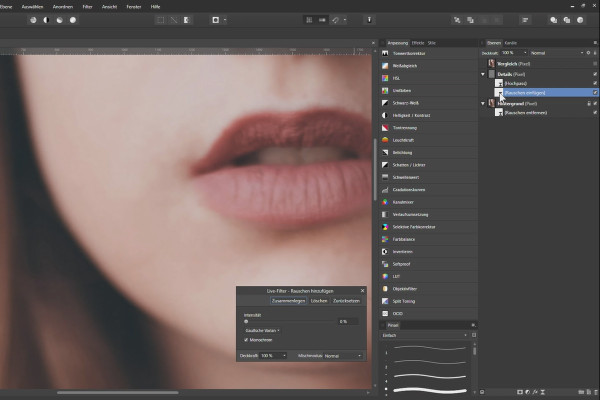Click the Zurücksetzen button
The width and height of the screenshot is (600, 400).
[x=346, y=301]
